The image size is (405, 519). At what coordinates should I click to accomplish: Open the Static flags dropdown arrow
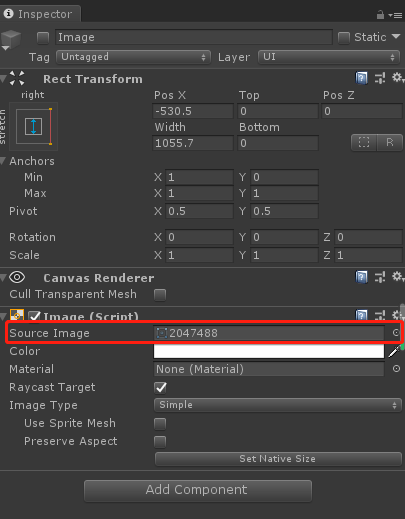pyautogui.click(x=396, y=37)
